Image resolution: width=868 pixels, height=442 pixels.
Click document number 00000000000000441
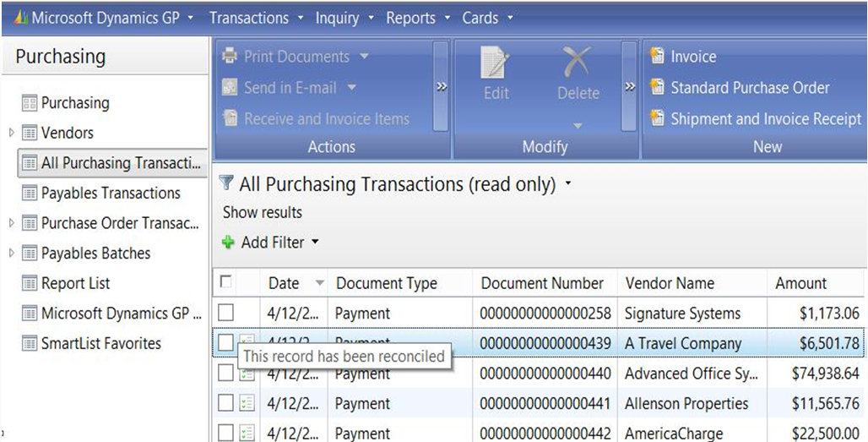[x=545, y=404]
